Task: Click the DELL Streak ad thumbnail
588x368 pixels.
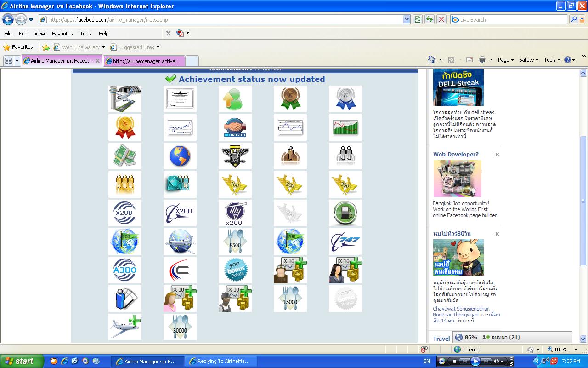Action: (458, 87)
